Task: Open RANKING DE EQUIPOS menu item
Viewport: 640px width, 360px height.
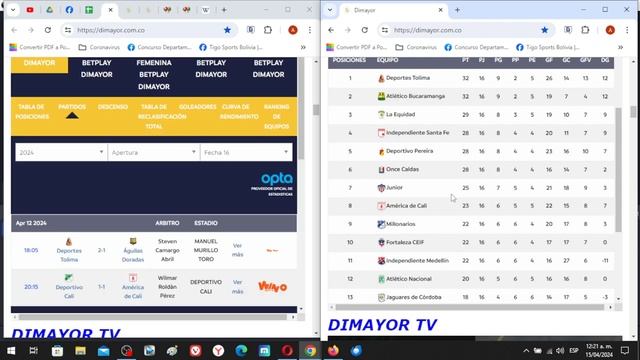Action: [x=276, y=117]
